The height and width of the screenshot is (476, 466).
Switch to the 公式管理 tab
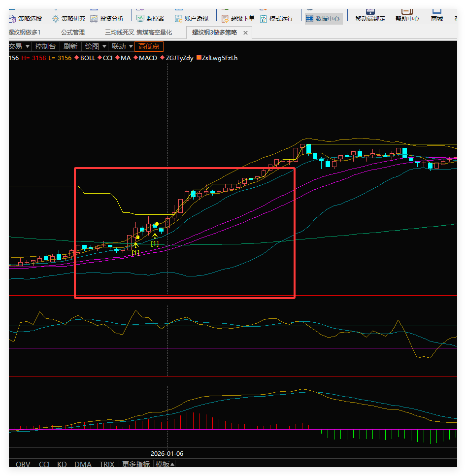point(72,33)
